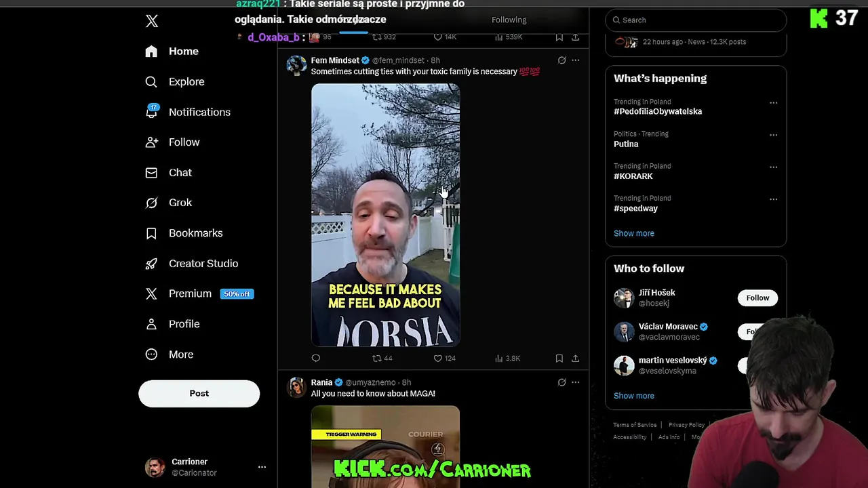Show more under What's happening

point(634,233)
